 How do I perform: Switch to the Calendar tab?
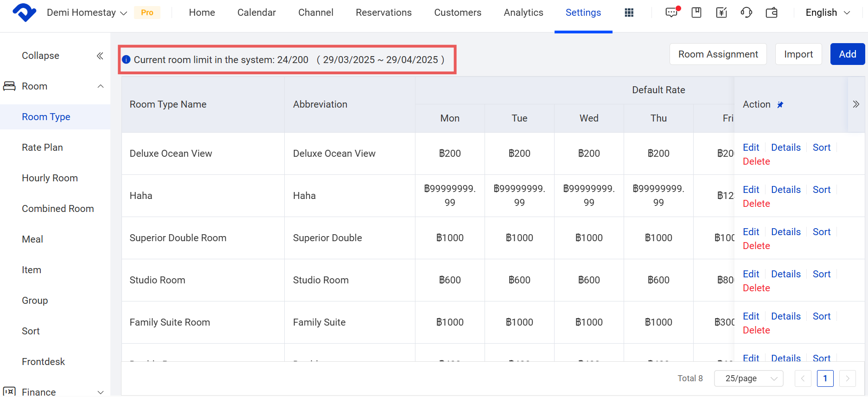256,13
